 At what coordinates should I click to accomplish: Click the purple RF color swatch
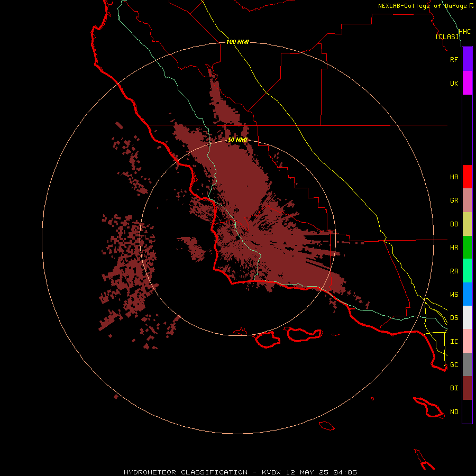point(467,59)
